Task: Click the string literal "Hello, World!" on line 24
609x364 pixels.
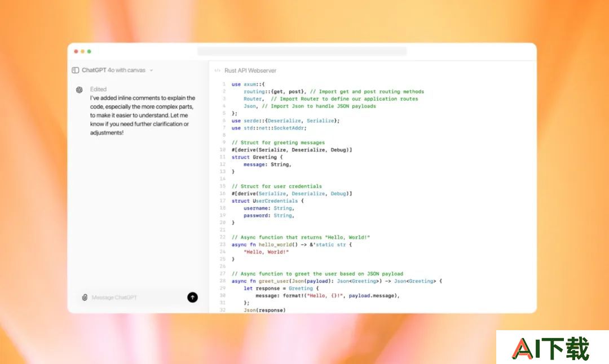Action: [266, 252]
